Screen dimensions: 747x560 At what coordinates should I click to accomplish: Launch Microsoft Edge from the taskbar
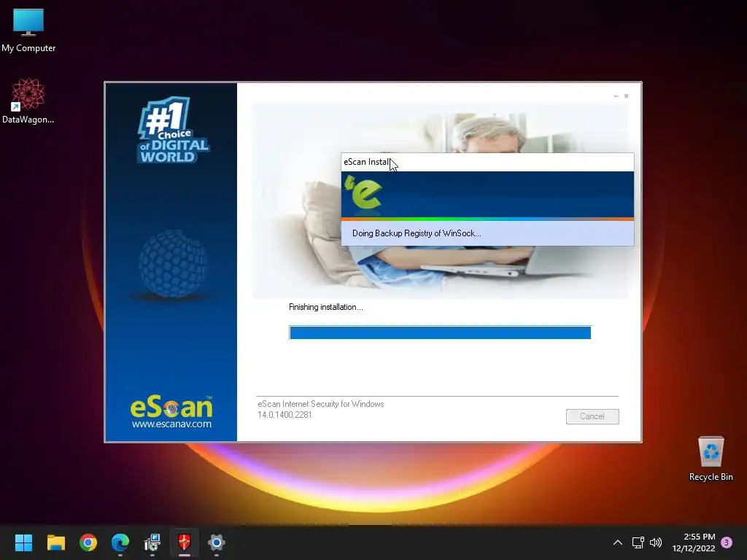tap(120, 542)
